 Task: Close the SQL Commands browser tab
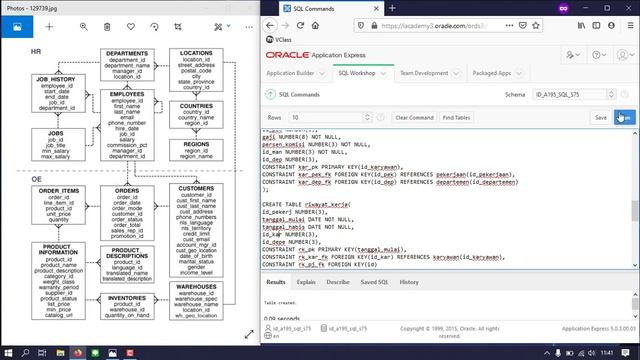point(376,8)
